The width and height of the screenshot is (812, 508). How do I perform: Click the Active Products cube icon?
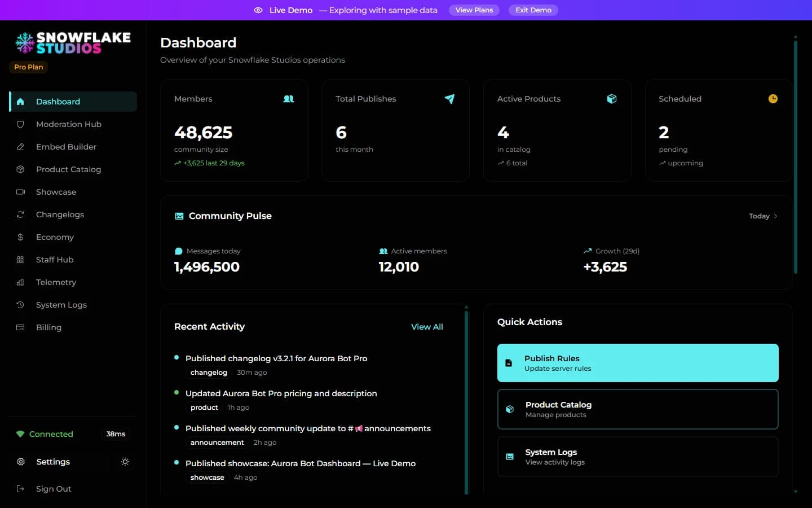(x=611, y=99)
